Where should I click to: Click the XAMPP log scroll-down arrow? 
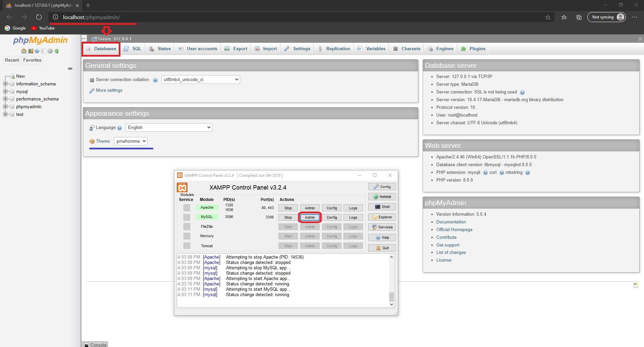coord(391,304)
